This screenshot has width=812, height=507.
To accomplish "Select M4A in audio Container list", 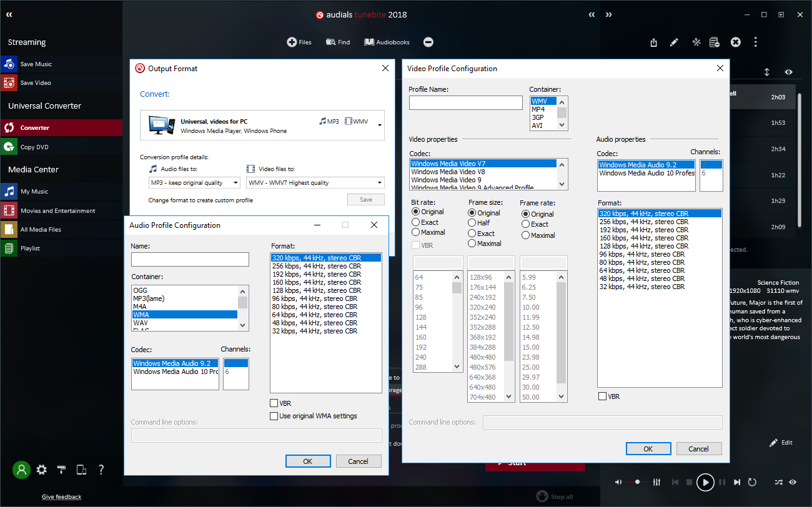I will pos(184,307).
